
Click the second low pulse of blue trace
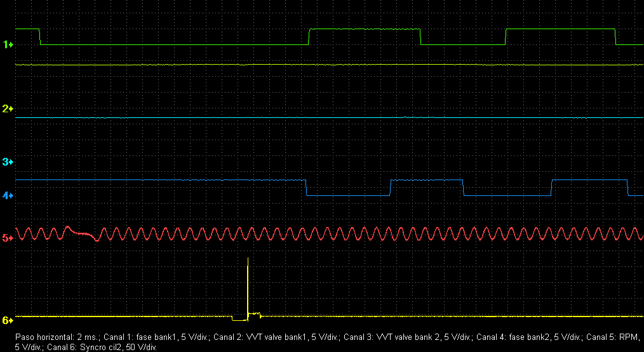[x=507, y=195]
